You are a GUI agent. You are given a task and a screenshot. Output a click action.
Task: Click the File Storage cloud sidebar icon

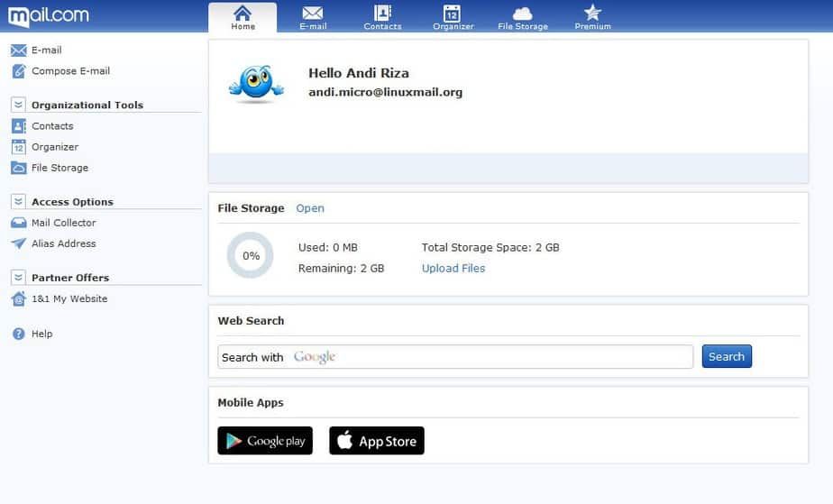point(18,168)
